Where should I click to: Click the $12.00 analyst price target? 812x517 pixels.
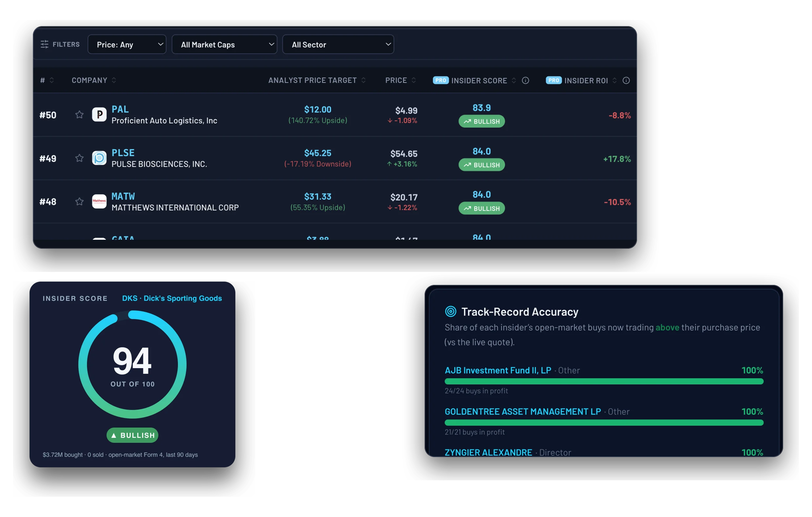[318, 110]
